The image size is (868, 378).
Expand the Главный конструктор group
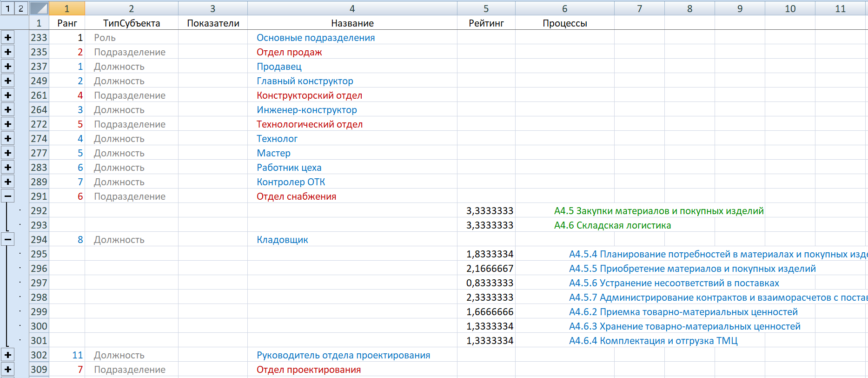(x=8, y=81)
